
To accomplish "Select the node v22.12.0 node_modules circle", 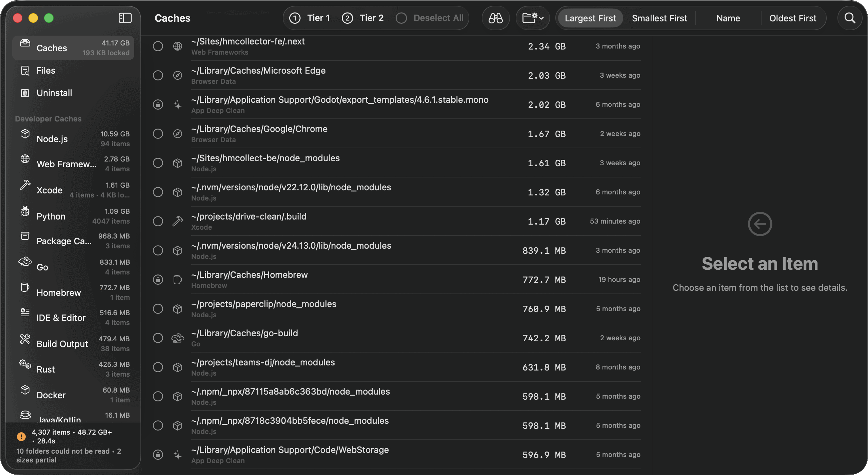I will pos(158,192).
